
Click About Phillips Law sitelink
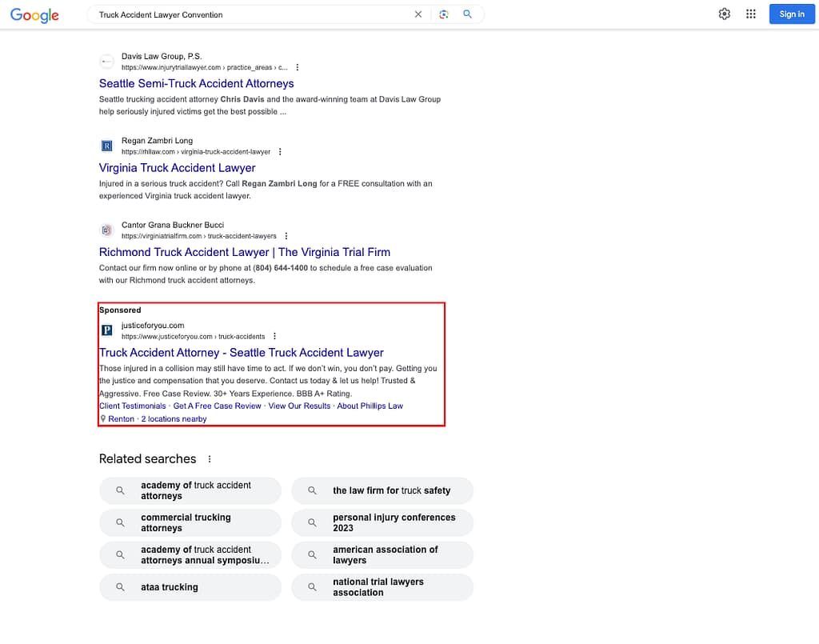click(370, 406)
